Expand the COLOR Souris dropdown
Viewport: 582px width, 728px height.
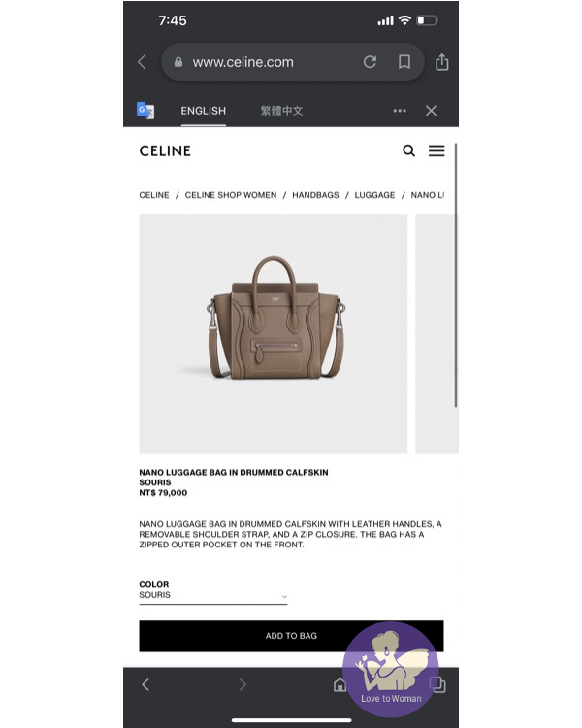tap(213, 595)
